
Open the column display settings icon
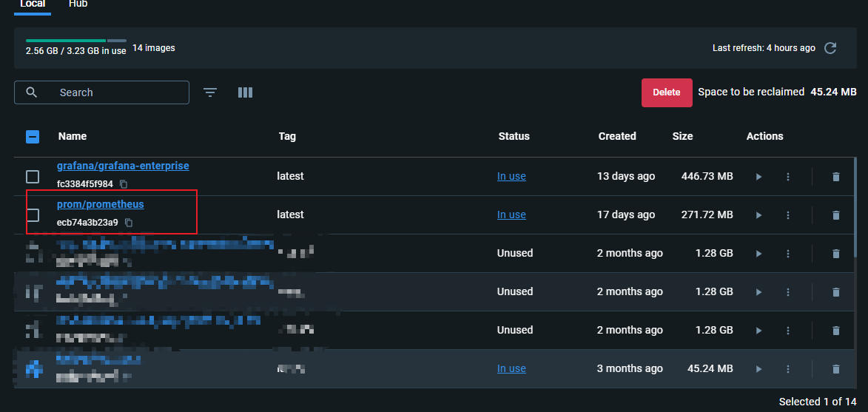(x=245, y=92)
